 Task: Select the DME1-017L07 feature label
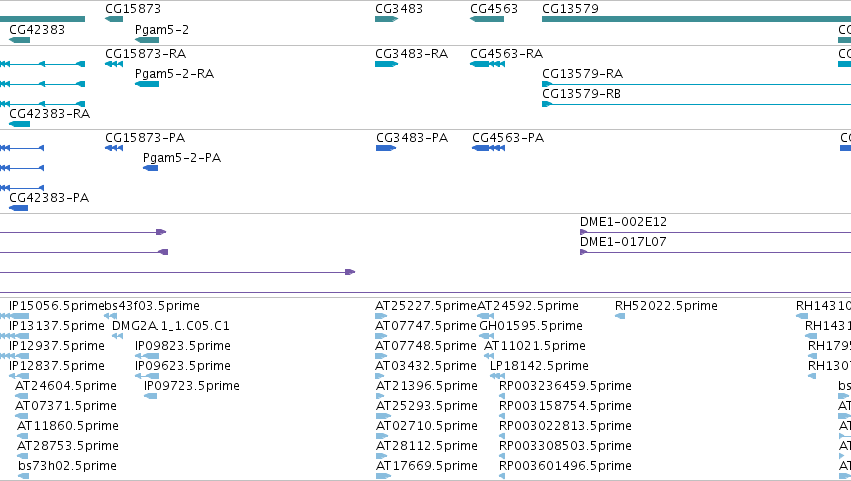coord(623,242)
